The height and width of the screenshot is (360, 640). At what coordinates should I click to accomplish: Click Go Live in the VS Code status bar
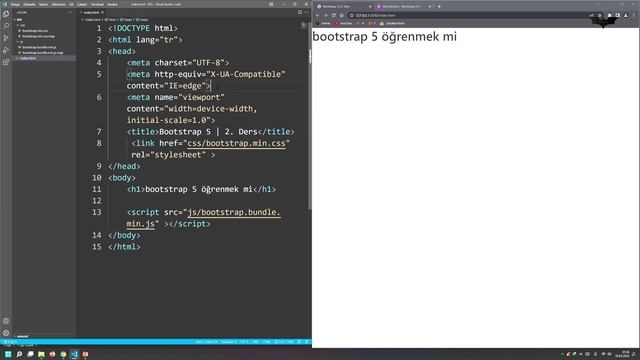point(284,342)
